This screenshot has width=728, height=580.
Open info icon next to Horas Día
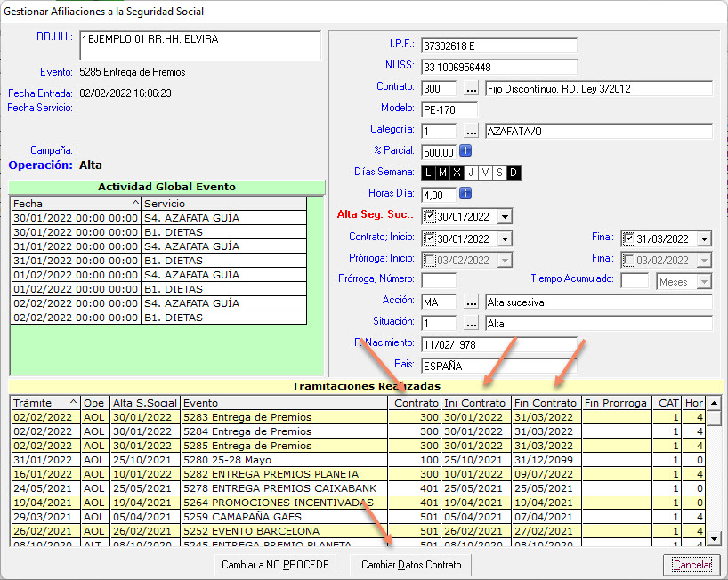tap(465, 194)
